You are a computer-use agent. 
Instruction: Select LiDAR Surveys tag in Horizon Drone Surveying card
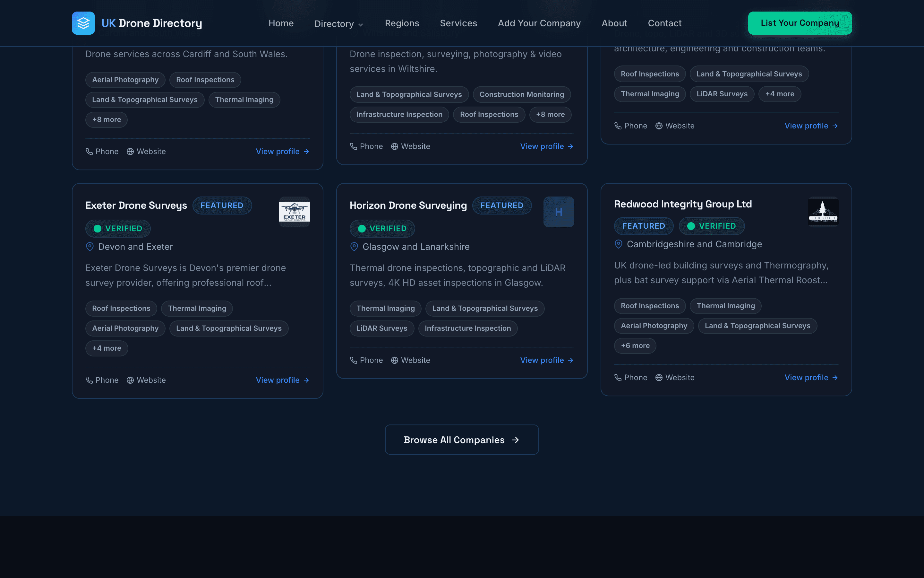click(x=382, y=328)
